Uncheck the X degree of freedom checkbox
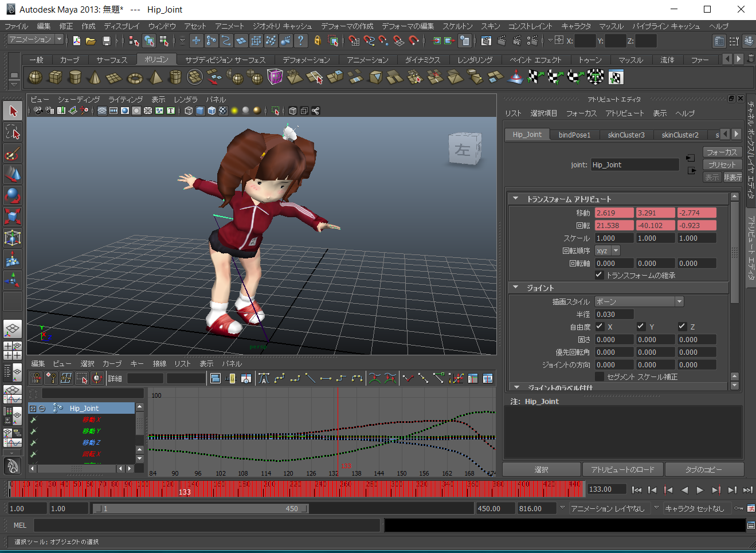Screen dimensions: 756x553 600,327
